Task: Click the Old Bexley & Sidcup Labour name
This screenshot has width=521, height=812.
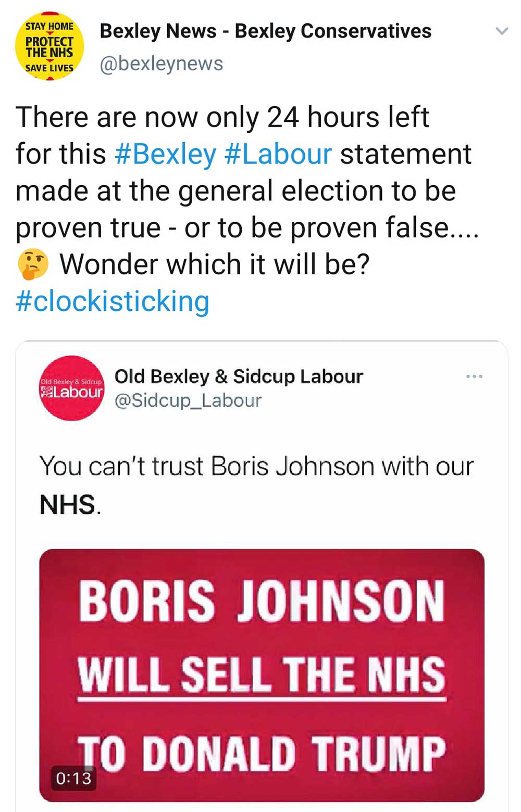Action: pos(239,376)
